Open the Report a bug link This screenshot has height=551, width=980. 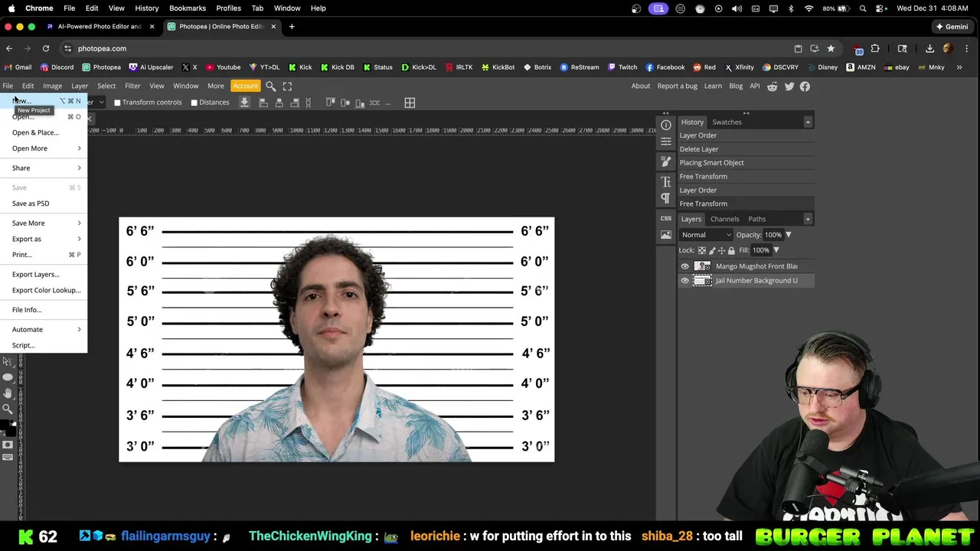tap(677, 86)
